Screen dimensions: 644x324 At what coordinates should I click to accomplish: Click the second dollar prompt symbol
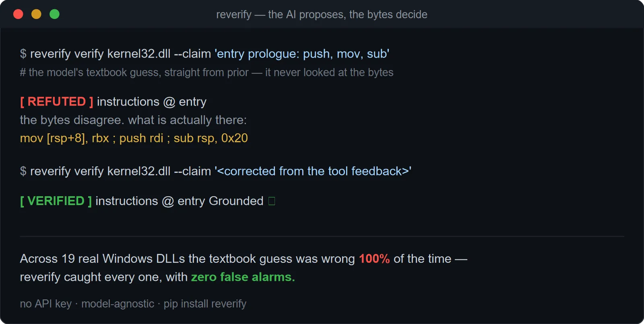click(23, 171)
